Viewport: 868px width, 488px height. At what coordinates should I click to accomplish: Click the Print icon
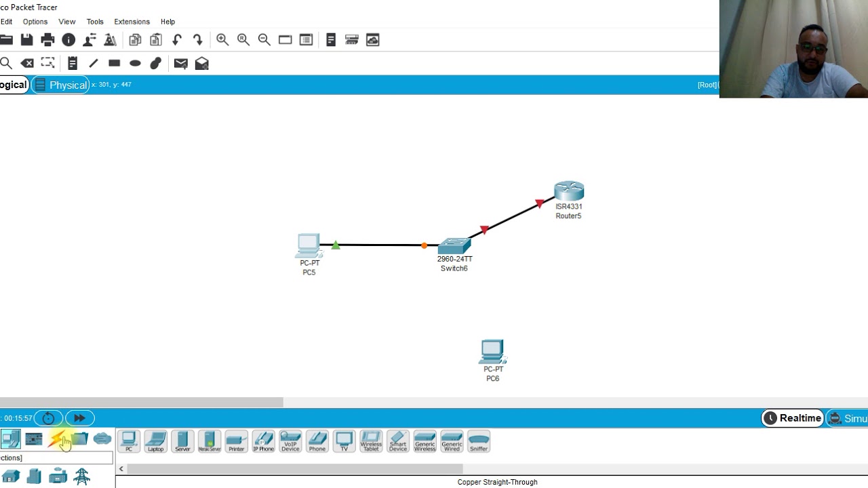coord(47,40)
